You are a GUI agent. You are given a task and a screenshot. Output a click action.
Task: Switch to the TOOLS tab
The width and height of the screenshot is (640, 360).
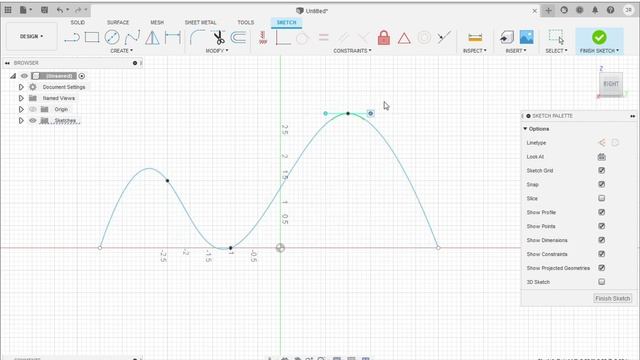(246, 22)
